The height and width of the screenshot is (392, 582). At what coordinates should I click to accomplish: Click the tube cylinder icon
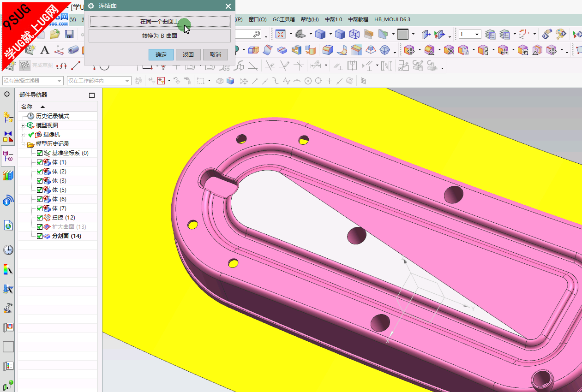pyautogui.click(x=73, y=50)
